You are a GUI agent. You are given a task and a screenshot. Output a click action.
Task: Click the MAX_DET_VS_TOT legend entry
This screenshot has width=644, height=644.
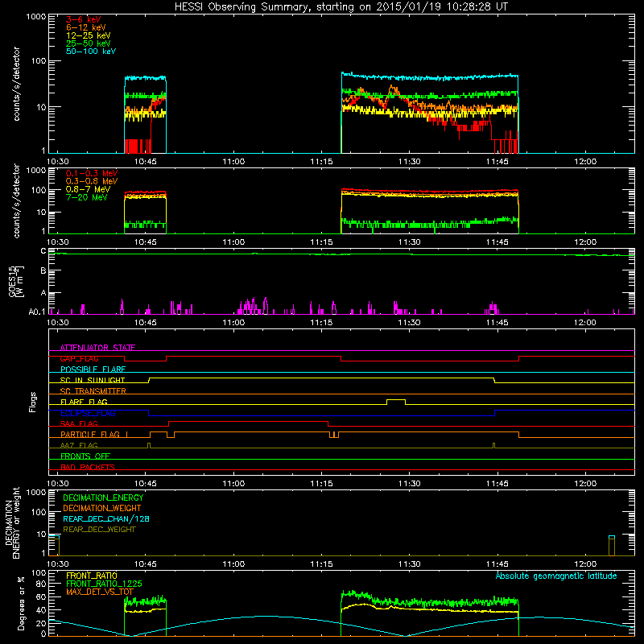click(x=99, y=592)
